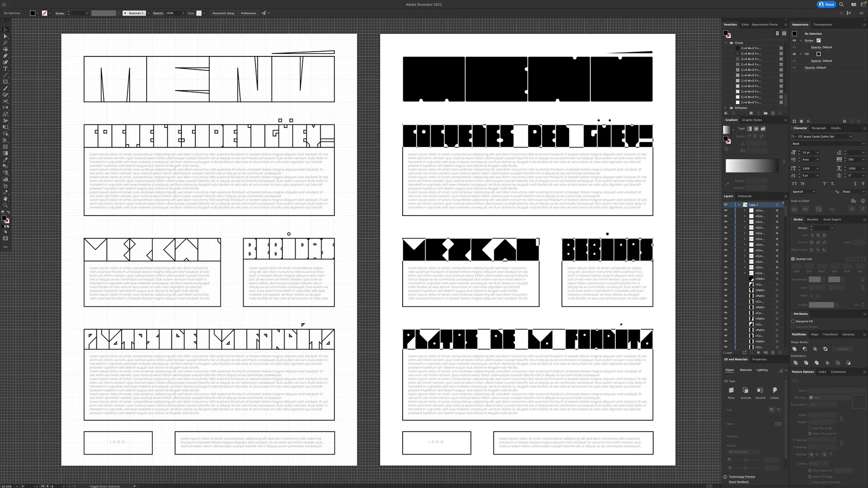Choose Inflate 3D type
This screenshot has height=488, width=868.
[x=774, y=390]
